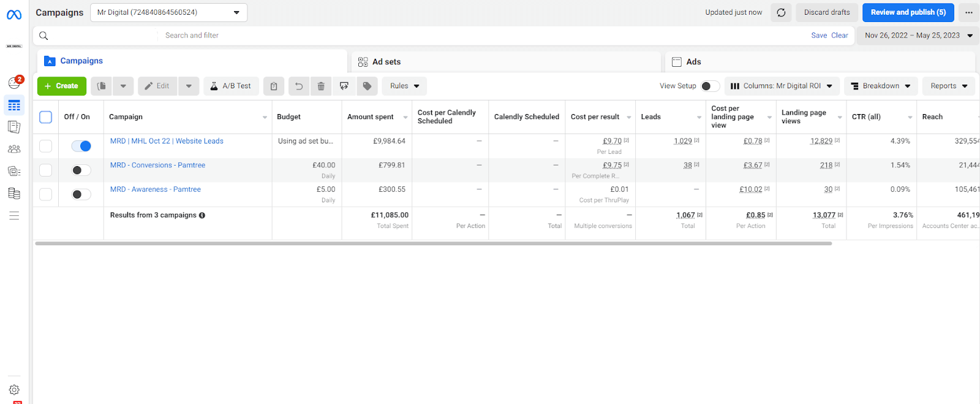This screenshot has height=404, width=980.
Task: Turn off MRD | MHL Oct 22 campaign toggle
Action: tap(81, 146)
